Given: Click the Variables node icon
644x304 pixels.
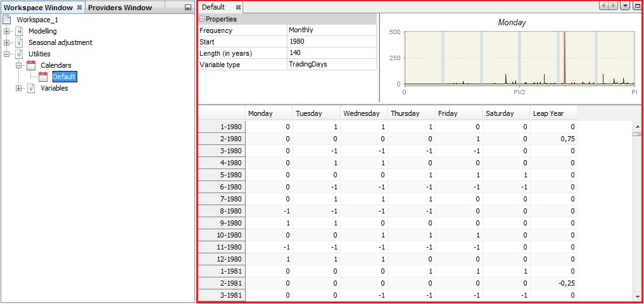Looking at the screenshot, I should pyautogui.click(x=31, y=88).
